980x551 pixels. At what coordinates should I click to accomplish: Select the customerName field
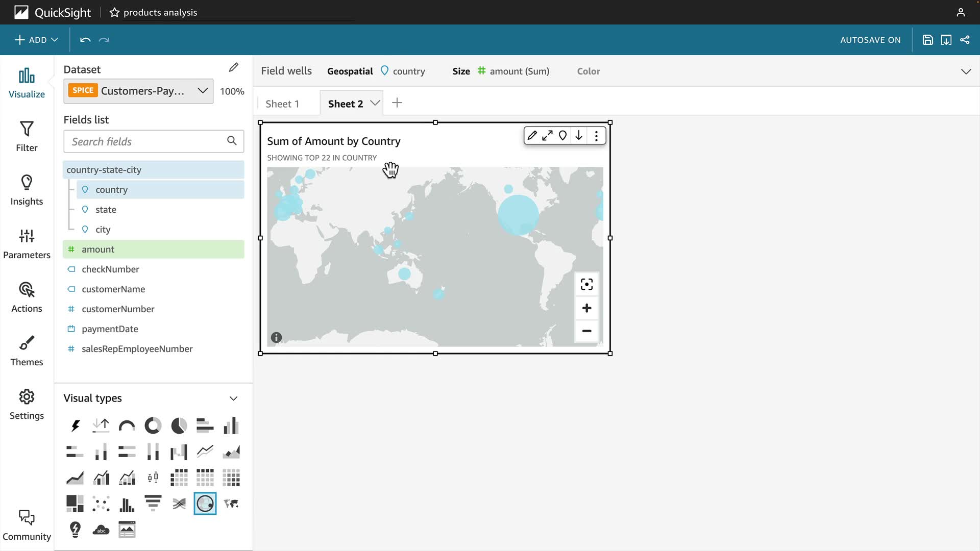coord(113,289)
